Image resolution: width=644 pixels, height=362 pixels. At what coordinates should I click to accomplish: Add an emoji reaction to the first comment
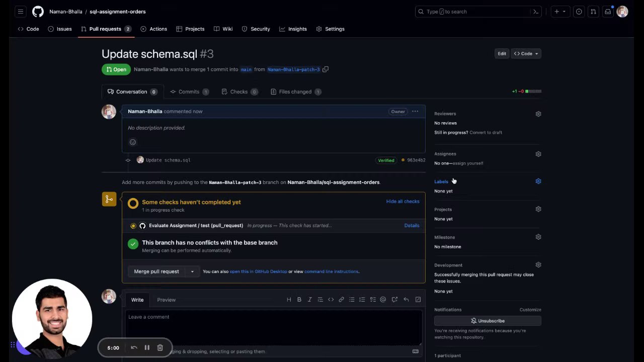[x=133, y=142]
